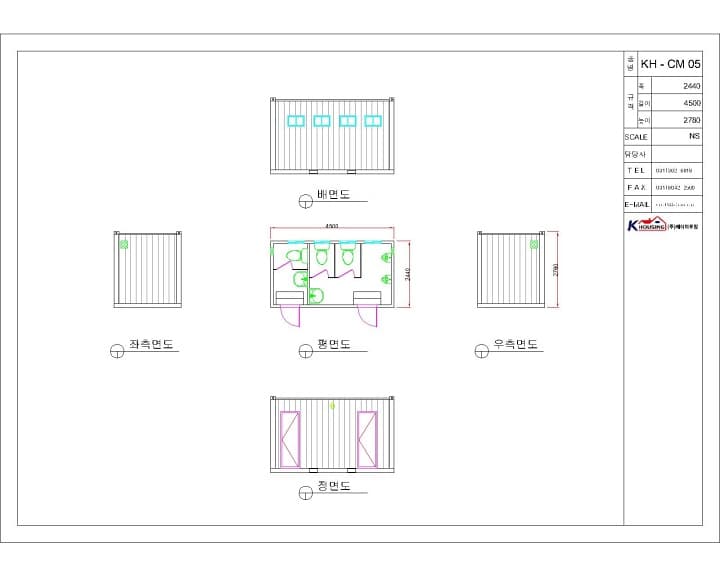Click the 배면도 view label
Image resolution: width=720 pixels, height=576 pixels.
tap(334, 194)
